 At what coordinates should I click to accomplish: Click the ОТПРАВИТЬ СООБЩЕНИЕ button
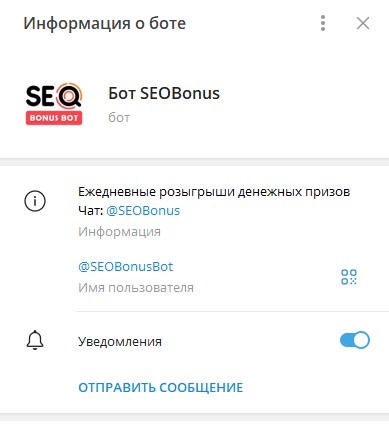click(x=161, y=388)
